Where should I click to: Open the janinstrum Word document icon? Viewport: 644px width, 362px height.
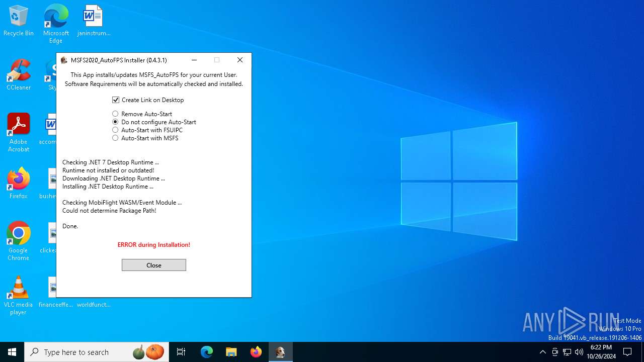[94, 21]
